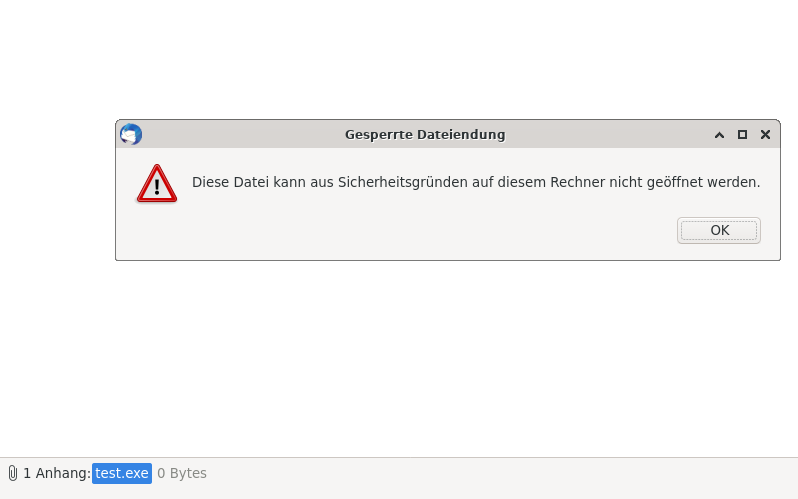Click title bar space left of dialog title
Screen dimensions: 798x499
(x=243, y=134)
